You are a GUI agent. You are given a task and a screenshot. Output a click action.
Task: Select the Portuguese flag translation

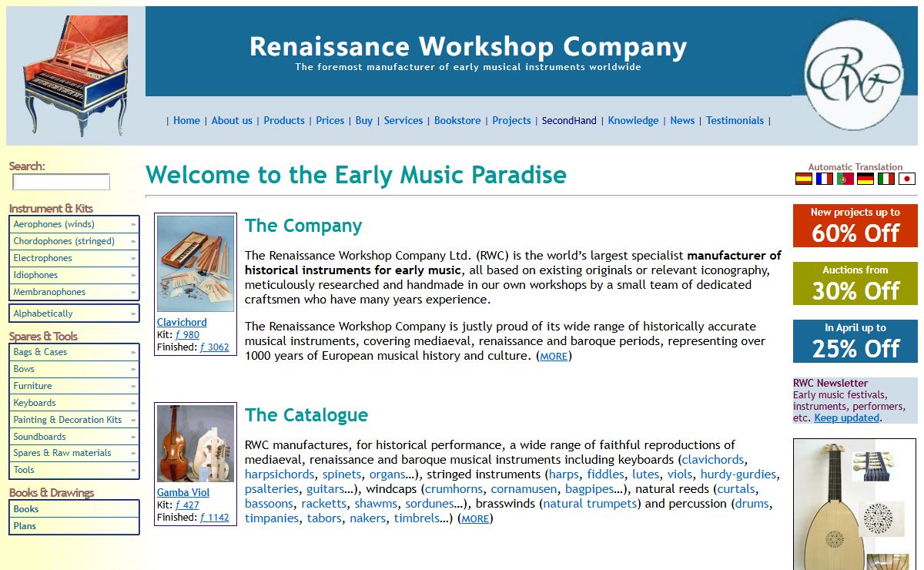point(845,179)
